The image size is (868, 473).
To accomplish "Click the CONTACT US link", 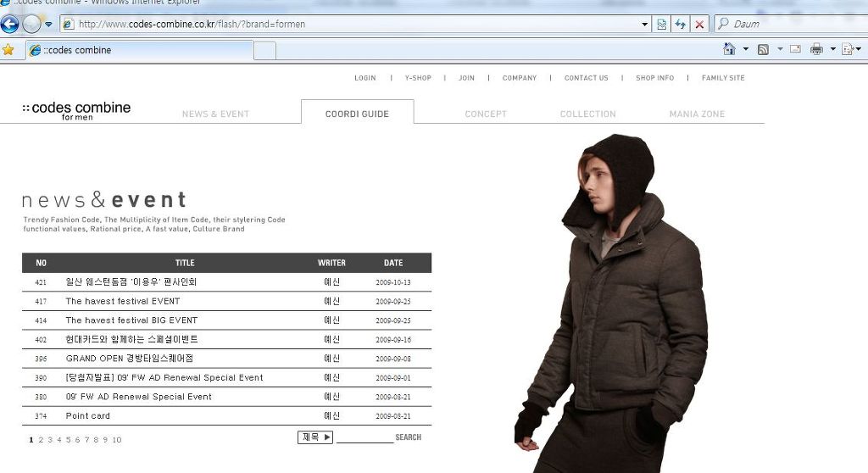I will tap(587, 78).
